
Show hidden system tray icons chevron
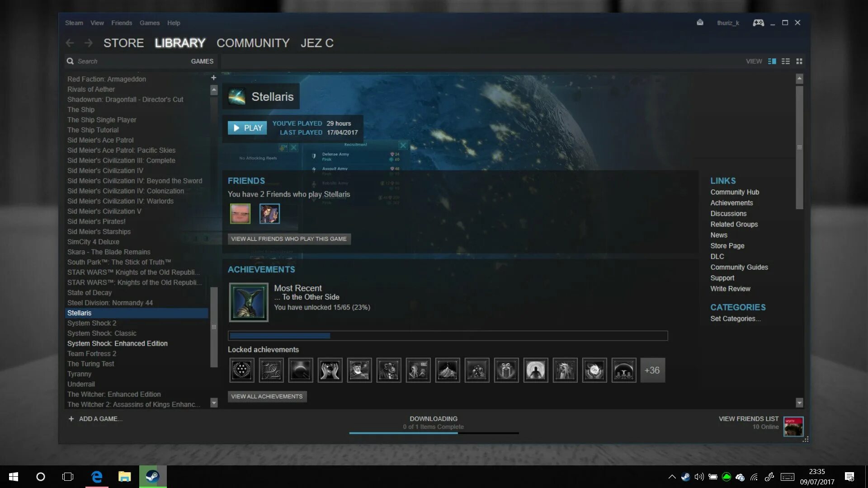672,477
